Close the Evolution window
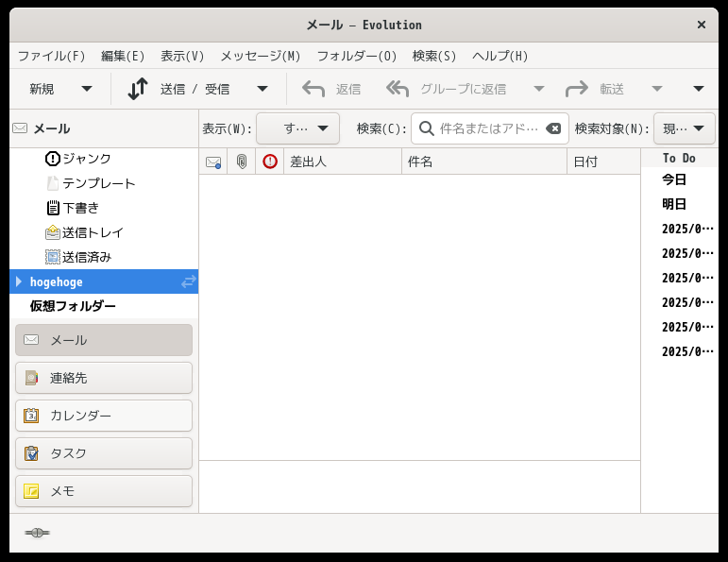This screenshot has width=728, height=562. (x=702, y=25)
